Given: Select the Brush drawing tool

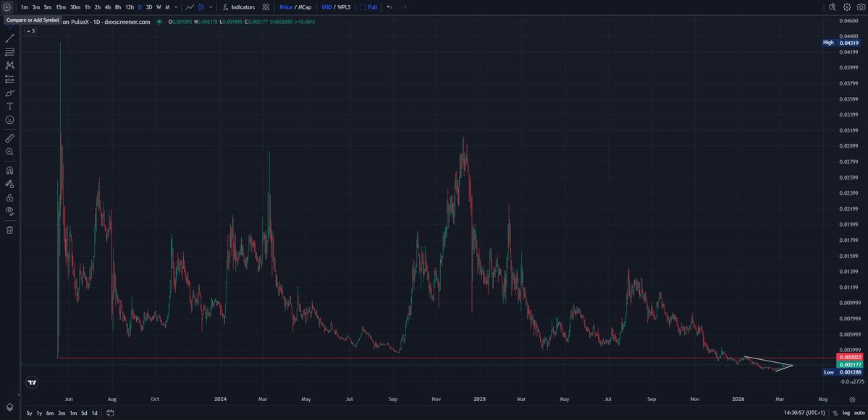Looking at the screenshot, I should pos(9,93).
